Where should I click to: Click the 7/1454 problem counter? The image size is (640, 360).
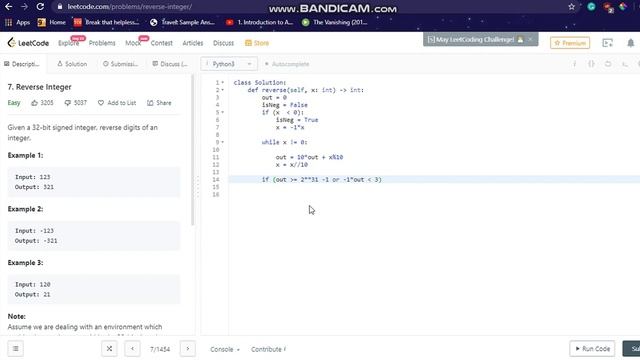(160, 349)
